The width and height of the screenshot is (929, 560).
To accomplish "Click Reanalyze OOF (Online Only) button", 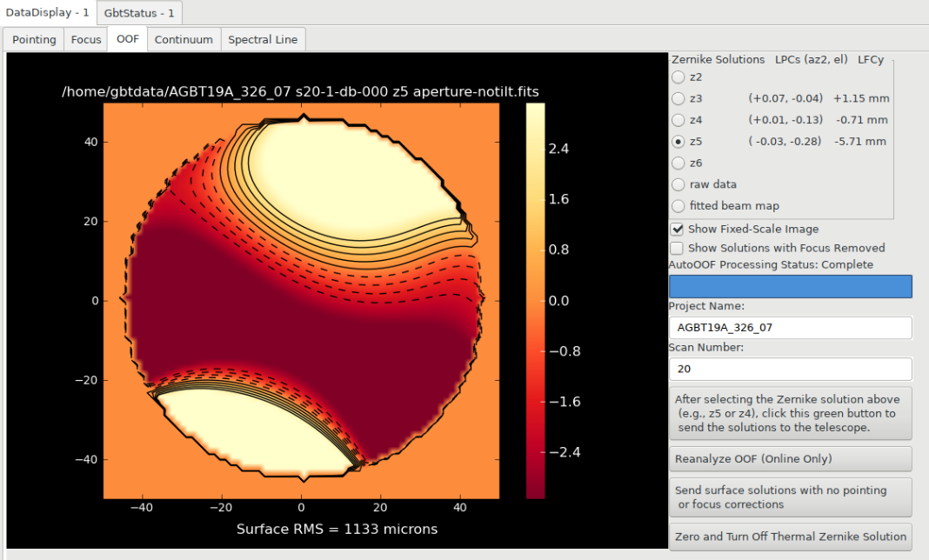I will pyautogui.click(x=791, y=459).
